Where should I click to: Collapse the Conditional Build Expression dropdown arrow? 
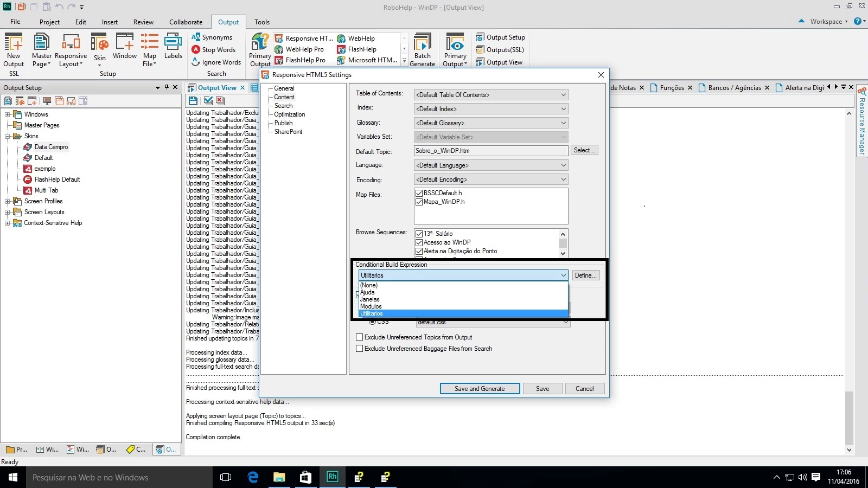click(x=563, y=275)
